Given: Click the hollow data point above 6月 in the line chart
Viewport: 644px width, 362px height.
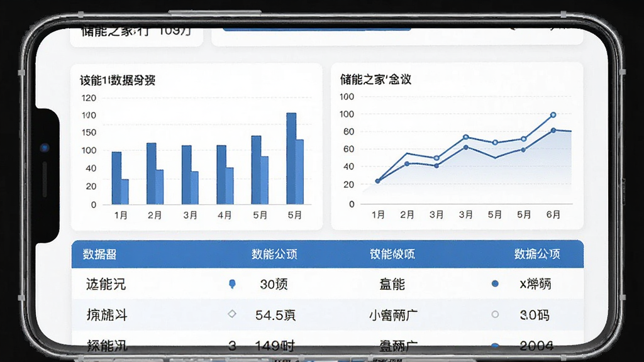Looking at the screenshot, I should point(553,115).
